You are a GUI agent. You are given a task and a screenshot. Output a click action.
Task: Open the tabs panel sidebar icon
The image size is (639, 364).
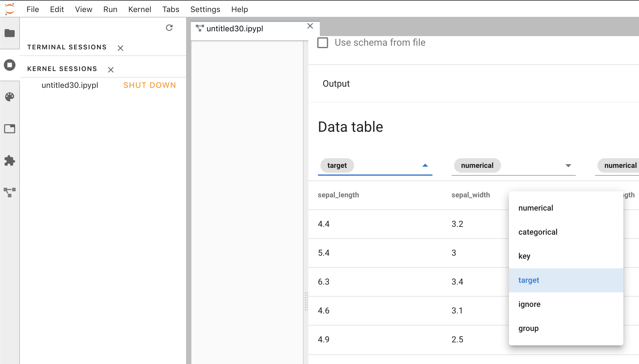(x=10, y=129)
